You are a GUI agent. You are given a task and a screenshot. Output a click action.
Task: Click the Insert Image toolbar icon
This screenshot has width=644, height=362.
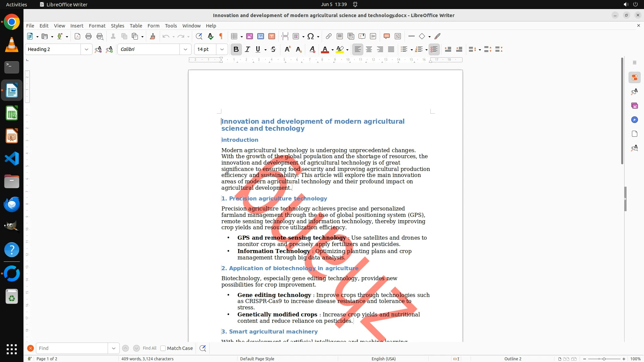point(250,36)
